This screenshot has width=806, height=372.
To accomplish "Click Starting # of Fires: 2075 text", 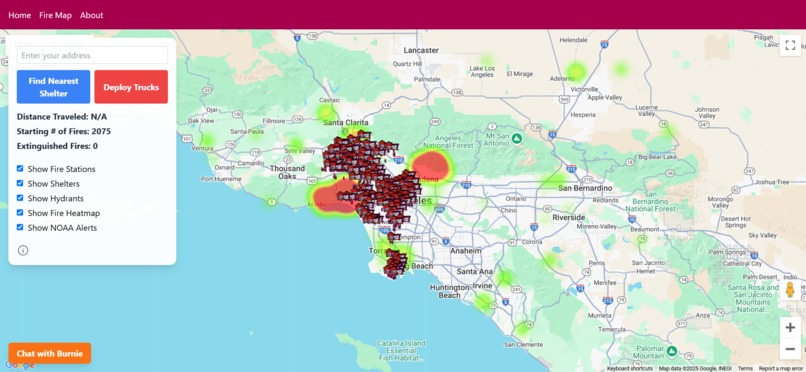I will tap(64, 131).
